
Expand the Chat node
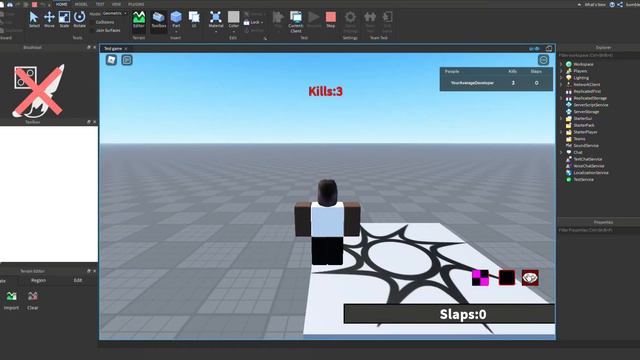click(562, 152)
